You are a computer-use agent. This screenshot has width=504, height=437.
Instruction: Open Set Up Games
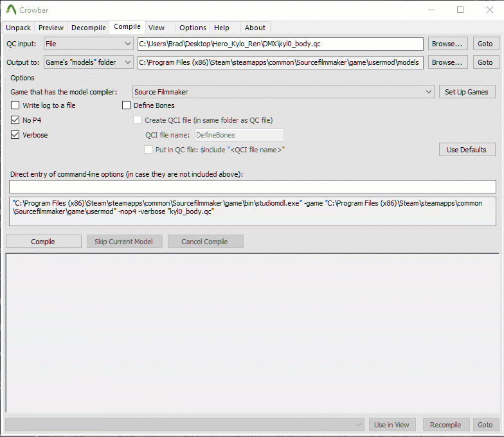(467, 92)
